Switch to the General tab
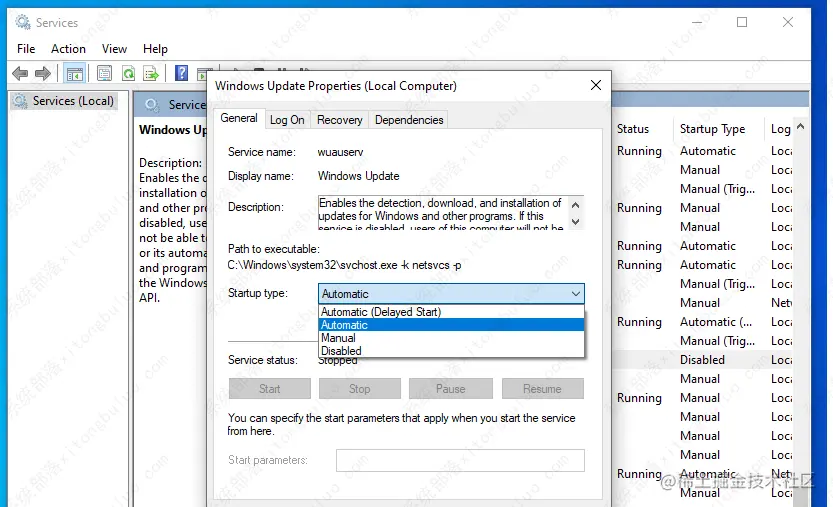The image size is (833, 507). click(x=239, y=118)
